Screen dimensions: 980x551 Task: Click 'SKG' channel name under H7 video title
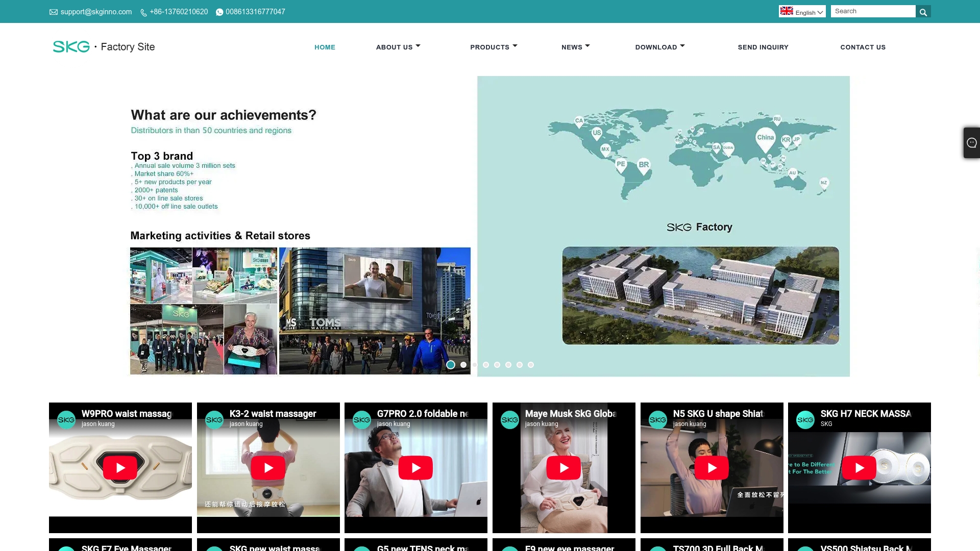point(826,424)
